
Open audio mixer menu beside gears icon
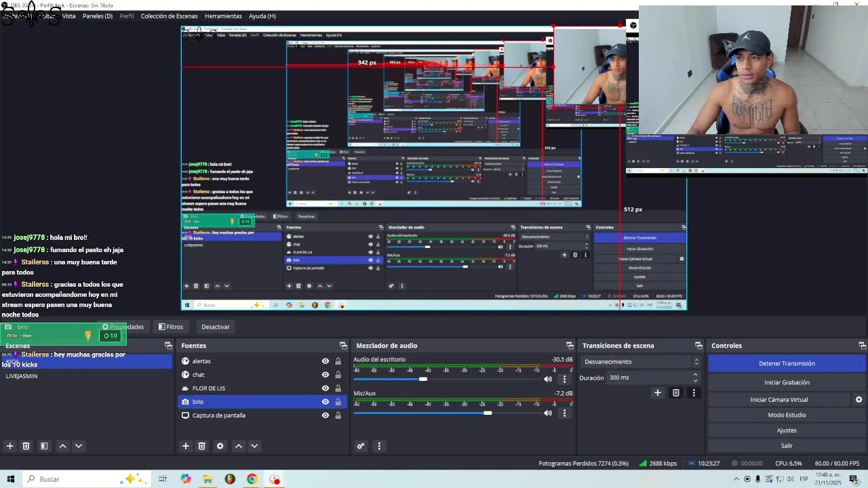(x=379, y=446)
